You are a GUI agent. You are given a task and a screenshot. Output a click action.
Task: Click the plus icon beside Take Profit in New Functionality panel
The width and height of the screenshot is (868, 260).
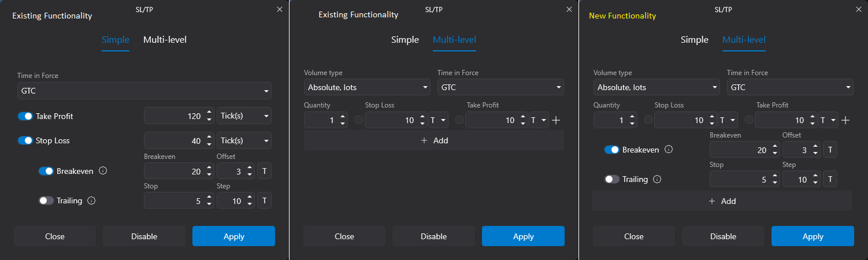point(845,120)
